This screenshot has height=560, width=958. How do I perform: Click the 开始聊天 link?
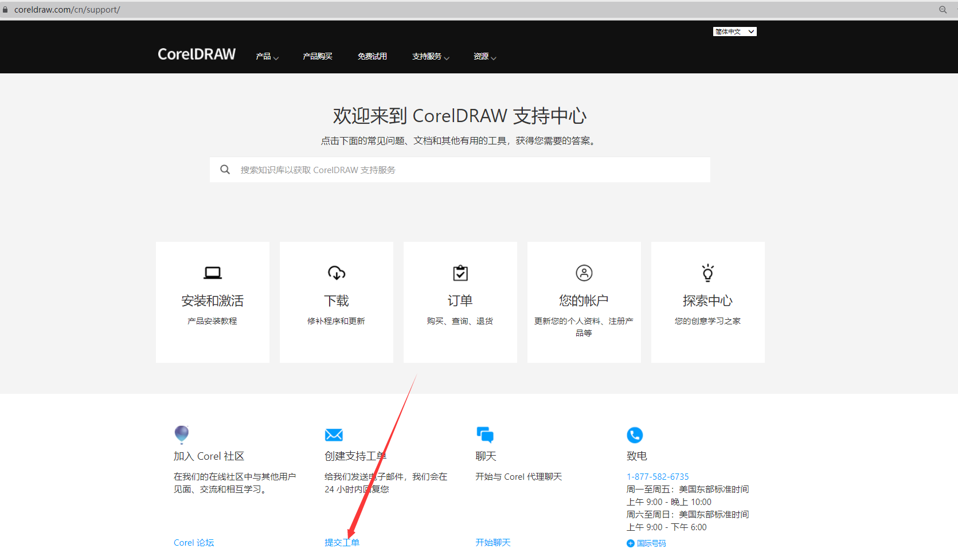[492, 542]
